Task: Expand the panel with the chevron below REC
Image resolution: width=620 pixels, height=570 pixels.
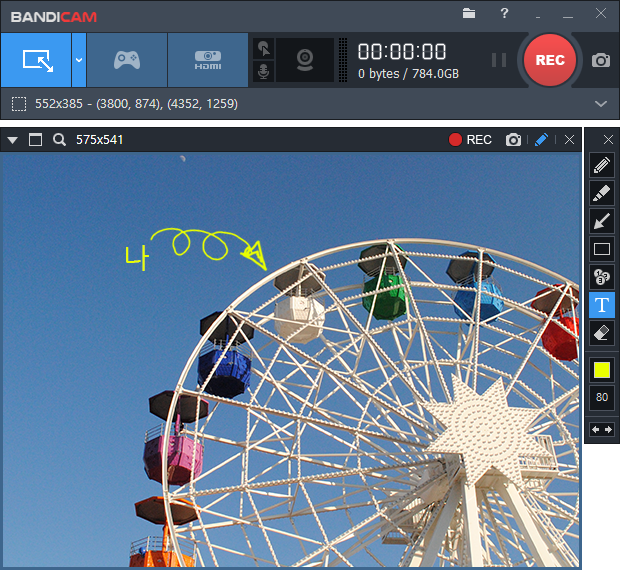Action: point(601,104)
